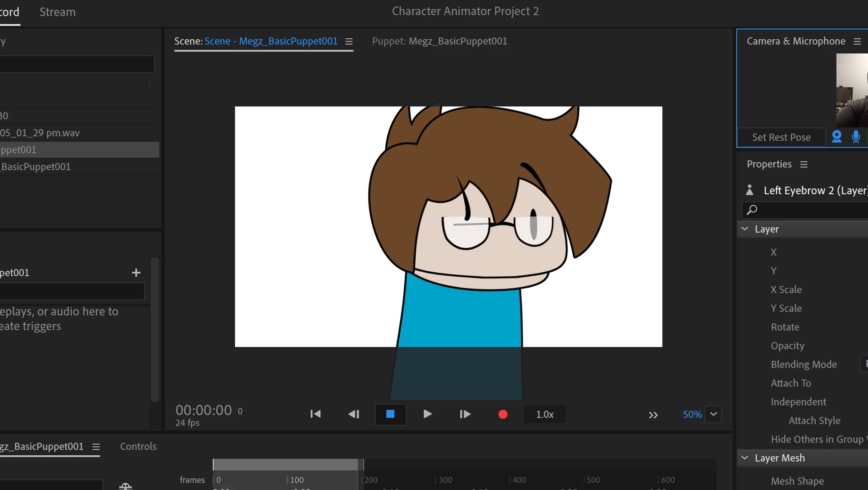Viewport: 868px width, 490px height.
Task: Click the go to start playback icon
Action: click(x=315, y=414)
